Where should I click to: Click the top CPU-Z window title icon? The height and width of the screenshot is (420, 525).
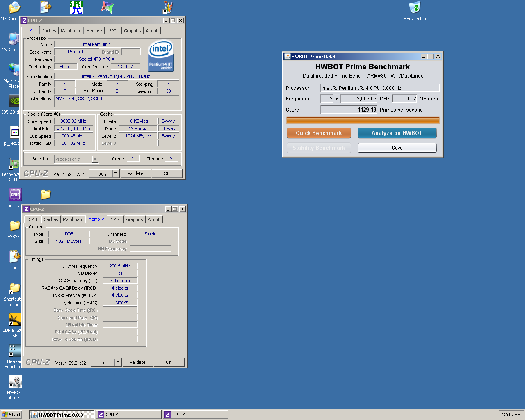pos(24,21)
